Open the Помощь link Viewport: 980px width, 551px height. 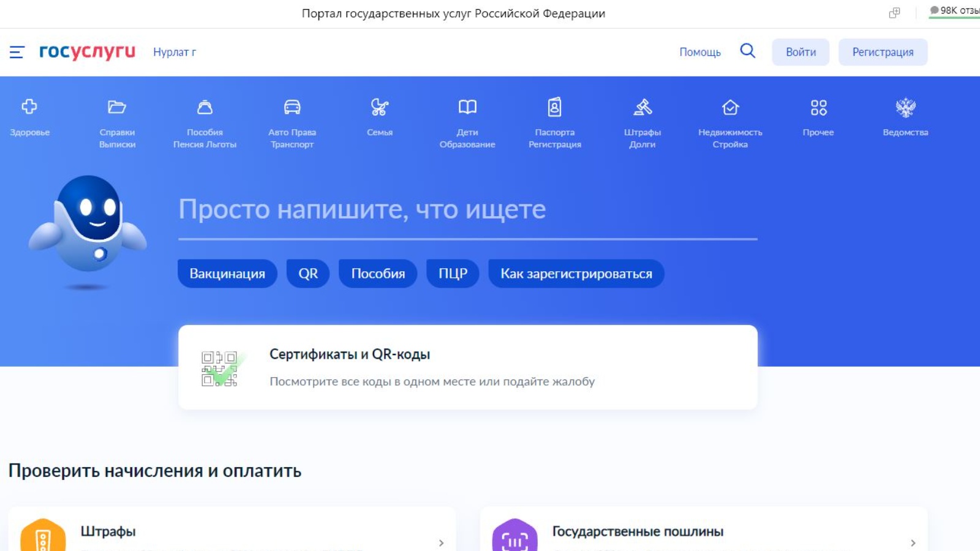(x=699, y=52)
